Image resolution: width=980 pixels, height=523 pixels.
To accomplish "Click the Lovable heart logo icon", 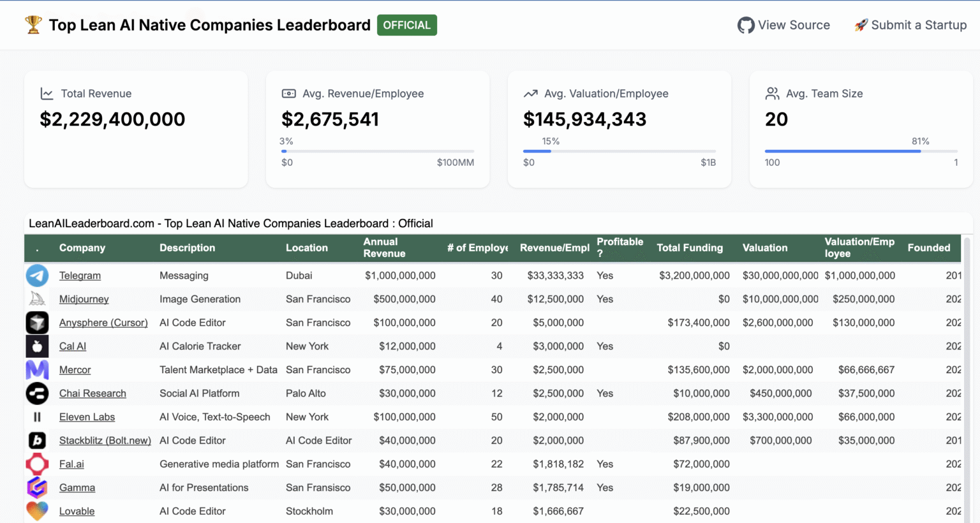I will click(x=37, y=511).
